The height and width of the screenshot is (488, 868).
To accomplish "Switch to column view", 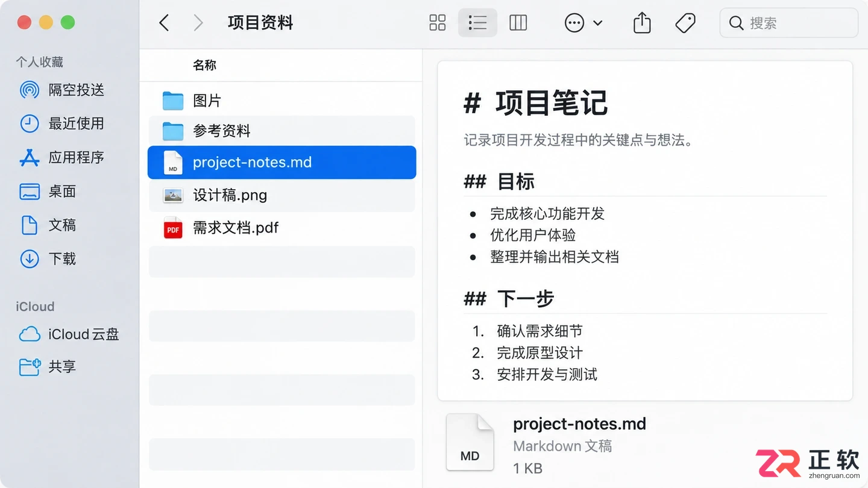I will point(518,23).
